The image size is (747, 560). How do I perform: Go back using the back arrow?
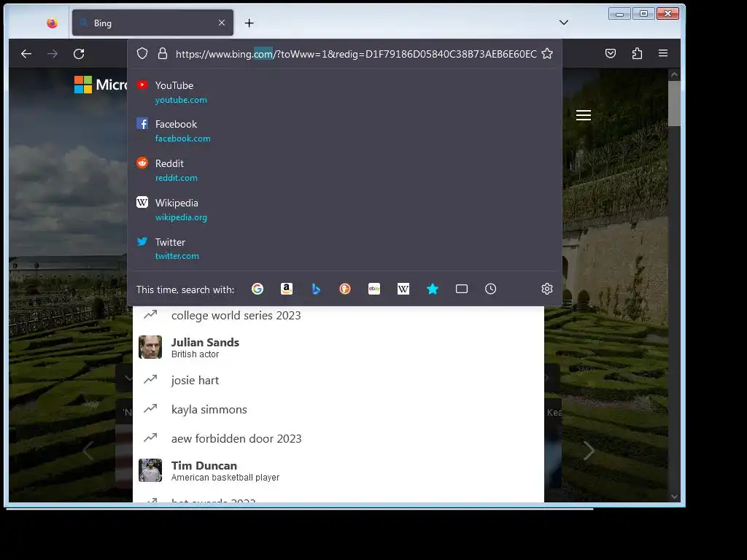(26, 54)
